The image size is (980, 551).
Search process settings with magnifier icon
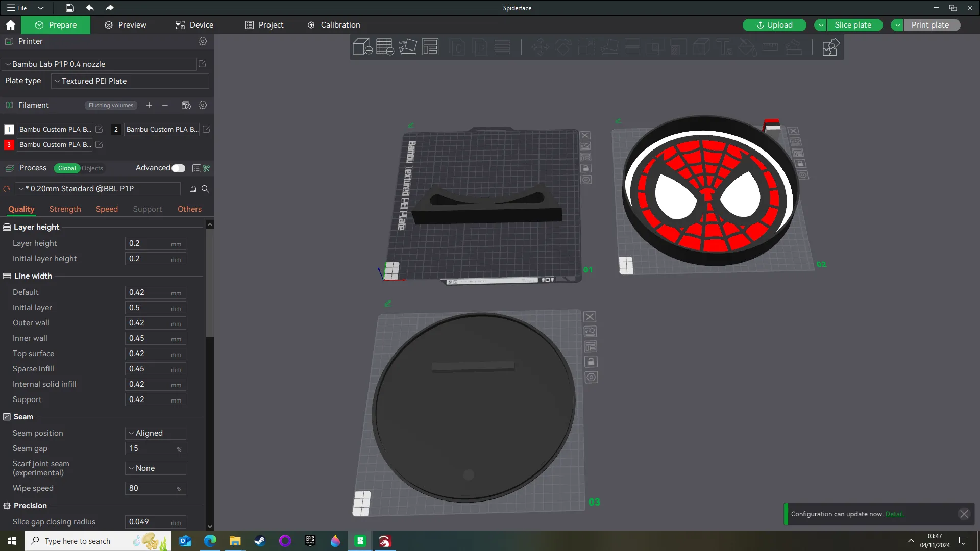click(x=205, y=189)
